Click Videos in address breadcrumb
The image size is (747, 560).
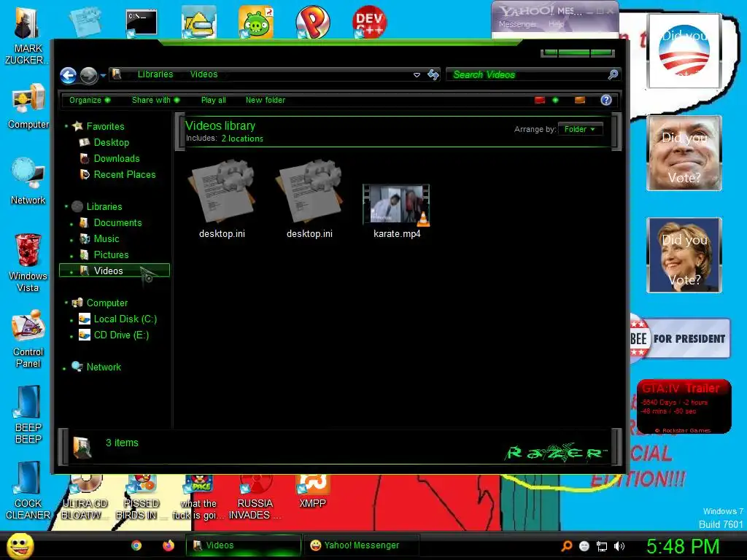[204, 74]
